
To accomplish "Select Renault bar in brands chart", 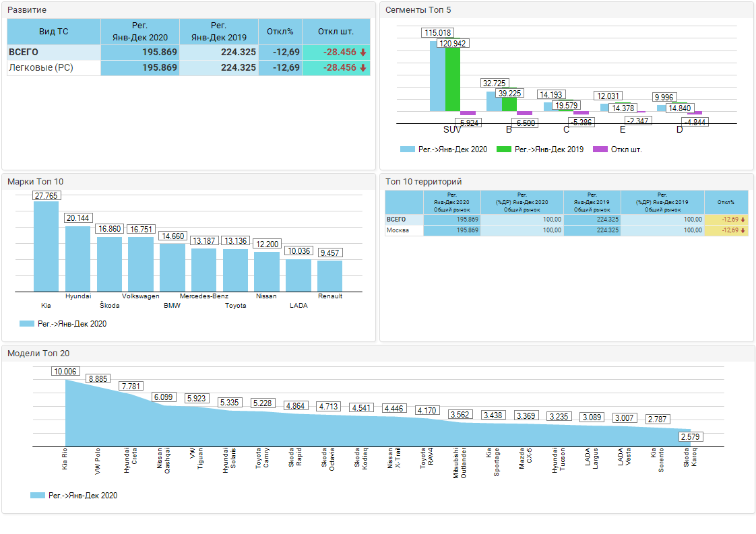I will [x=329, y=275].
